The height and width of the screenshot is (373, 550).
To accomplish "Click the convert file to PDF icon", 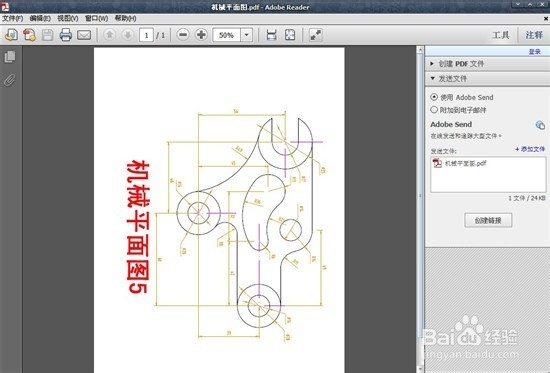I will click(x=29, y=35).
